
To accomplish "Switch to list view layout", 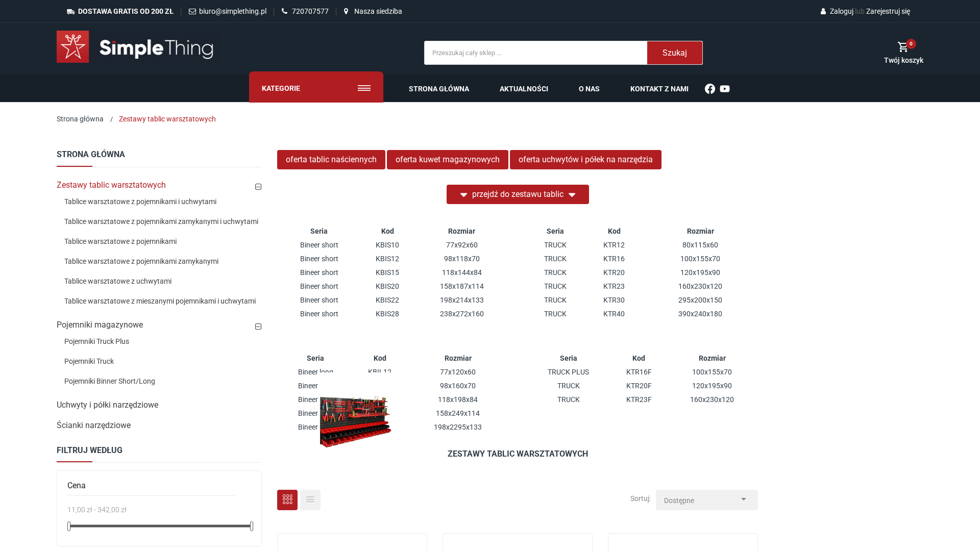I will pos(310,500).
